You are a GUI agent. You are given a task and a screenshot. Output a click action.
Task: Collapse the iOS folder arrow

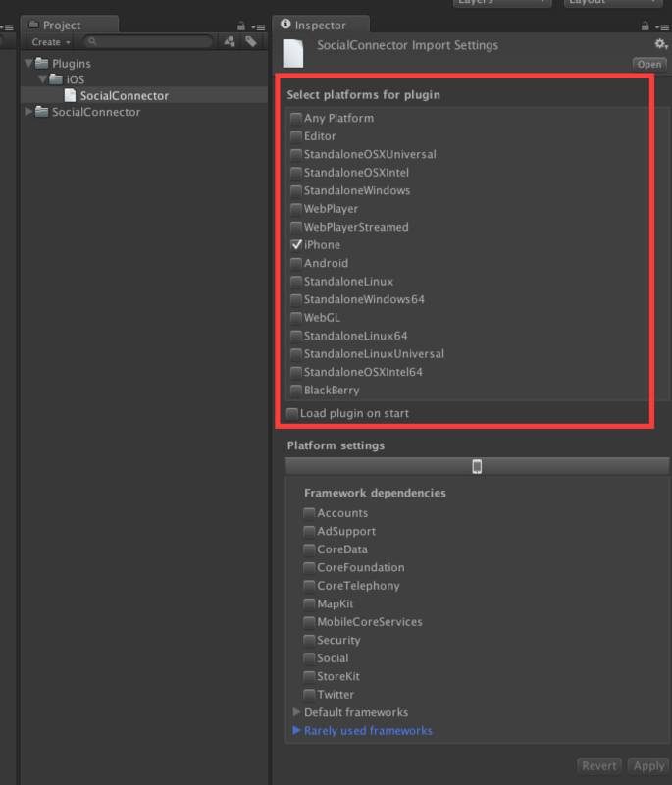coord(43,79)
